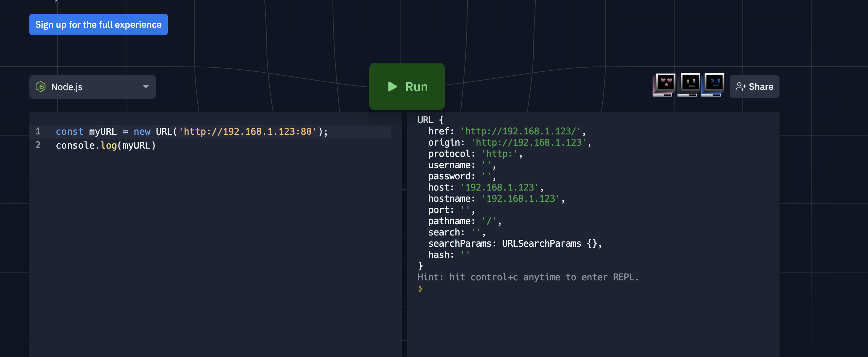The image size is (868, 357).
Task: Select the 'http://192.168.1.123:80' string literal
Action: (248, 131)
